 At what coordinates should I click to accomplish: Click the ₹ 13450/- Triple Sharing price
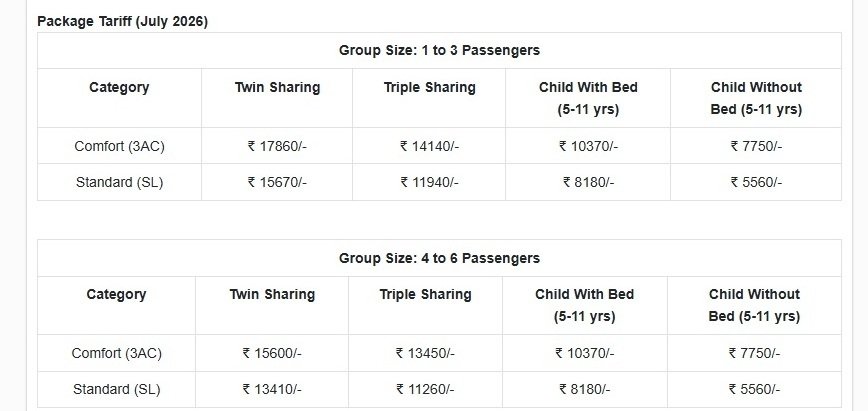pyautogui.click(x=425, y=353)
